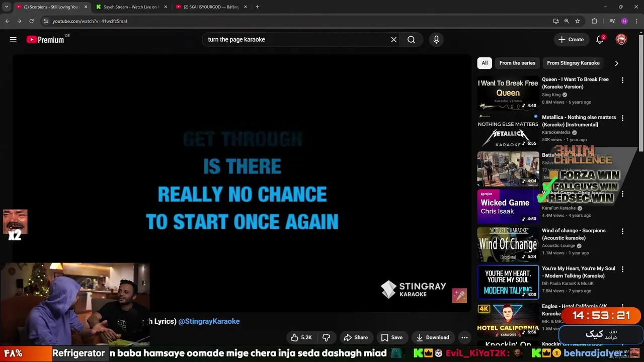Open the tab search dropdown
The height and width of the screenshot is (362, 644).
tap(7, 7)
